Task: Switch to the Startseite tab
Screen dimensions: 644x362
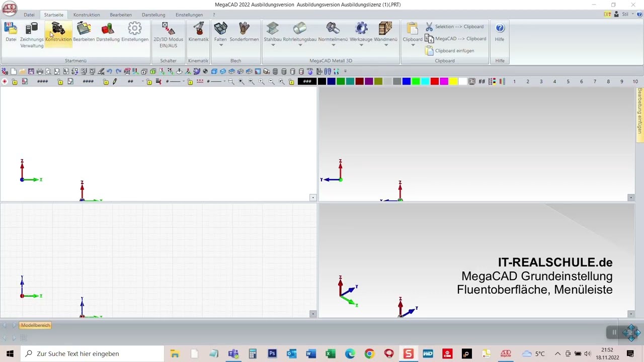Action: pyautogui.click(x=54, y=15)
